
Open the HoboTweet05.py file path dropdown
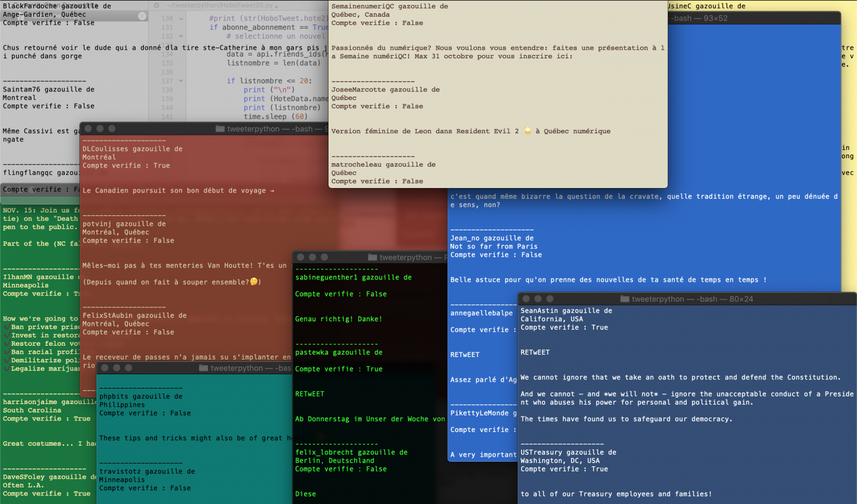[x=278, y=5]
